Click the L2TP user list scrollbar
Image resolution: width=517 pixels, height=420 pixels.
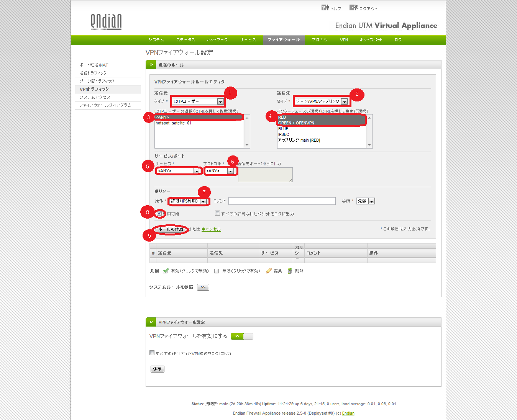point(247,131)
